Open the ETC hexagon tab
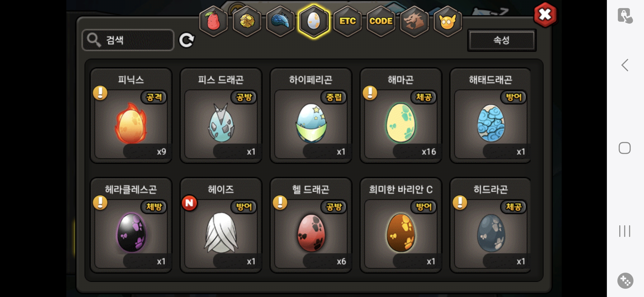 [x=348, y=21]
